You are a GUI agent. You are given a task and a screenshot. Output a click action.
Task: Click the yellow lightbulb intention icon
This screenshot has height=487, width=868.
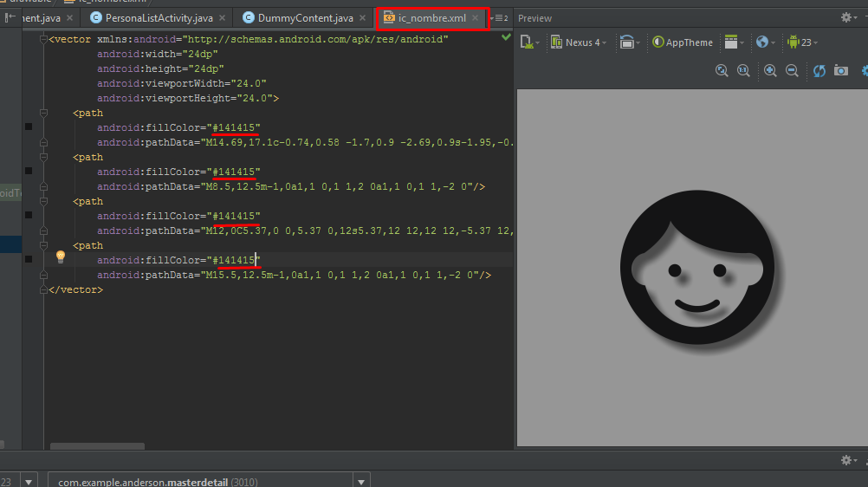pos(61,256)
